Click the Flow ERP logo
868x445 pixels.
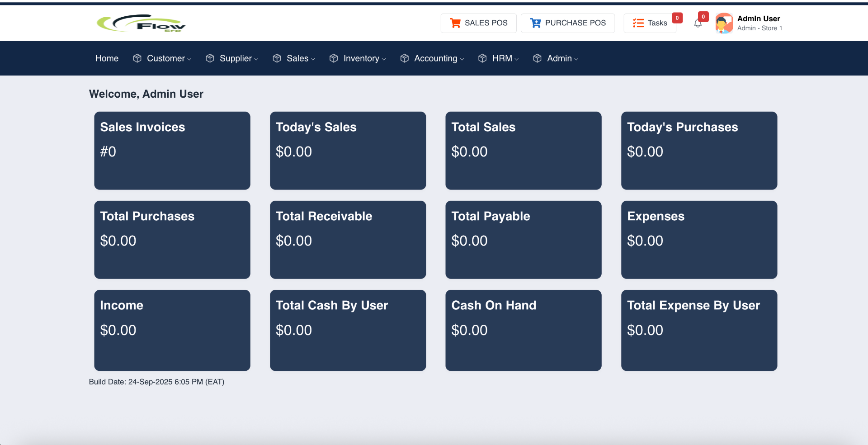coord(141,23)
